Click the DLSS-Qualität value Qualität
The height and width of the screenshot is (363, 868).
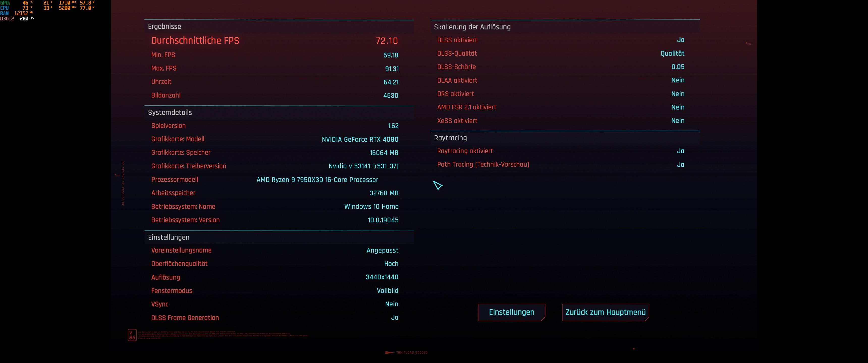coord(672,53)
